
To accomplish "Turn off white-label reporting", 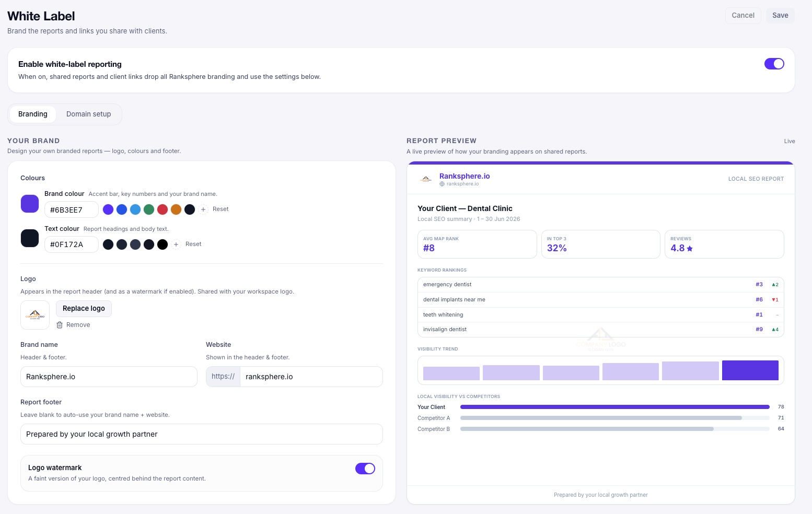I will [774, 64].
